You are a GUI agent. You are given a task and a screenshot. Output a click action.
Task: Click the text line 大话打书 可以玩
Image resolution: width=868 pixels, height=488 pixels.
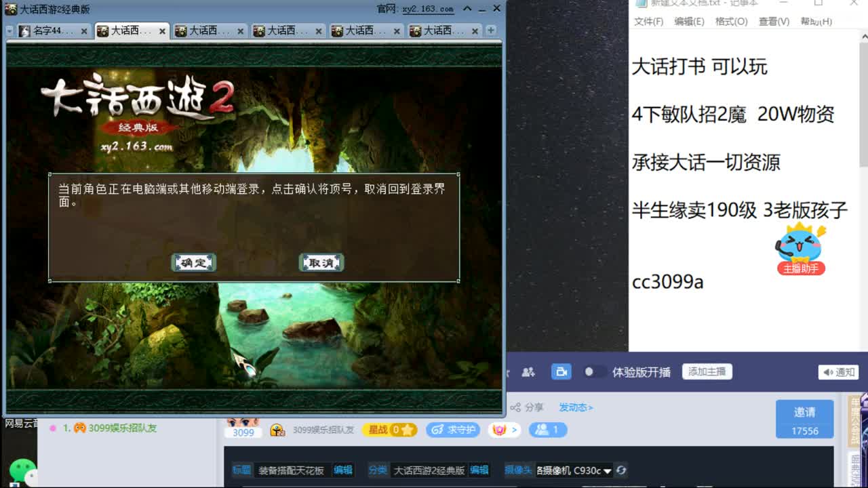[700, 66]
